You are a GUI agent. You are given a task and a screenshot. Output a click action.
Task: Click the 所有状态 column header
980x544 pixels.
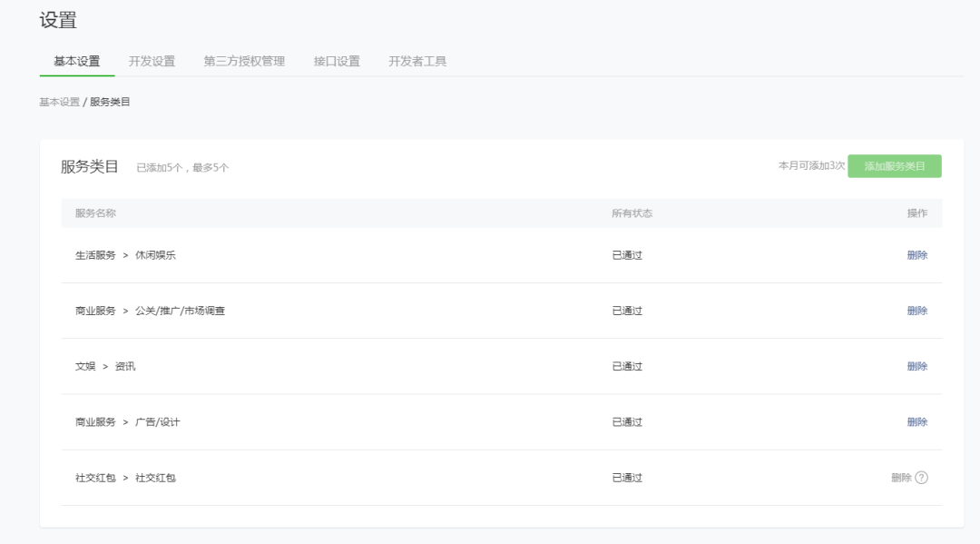tap(632, 213)
